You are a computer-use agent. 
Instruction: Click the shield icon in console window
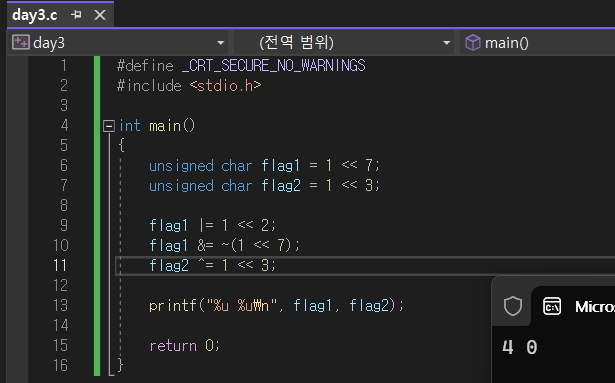513,306
